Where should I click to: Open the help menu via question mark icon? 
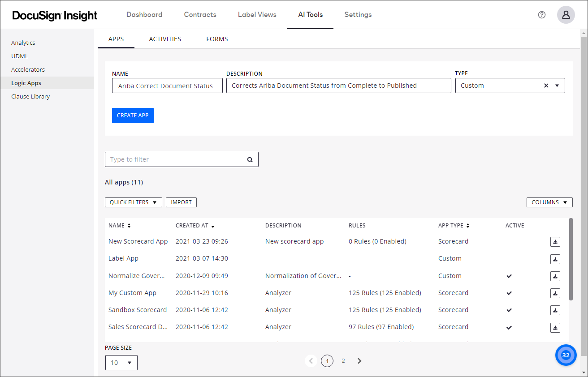point(541,15)
